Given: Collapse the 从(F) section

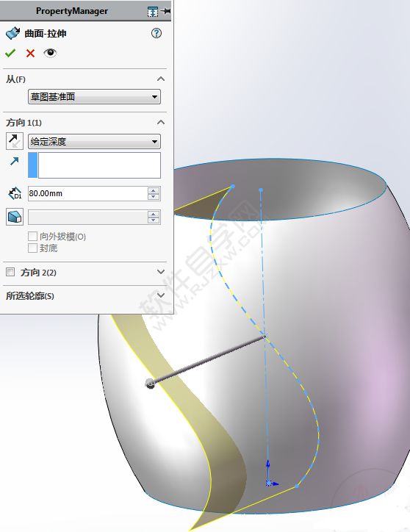Looking at the screenshot, I should click(161, 79).
